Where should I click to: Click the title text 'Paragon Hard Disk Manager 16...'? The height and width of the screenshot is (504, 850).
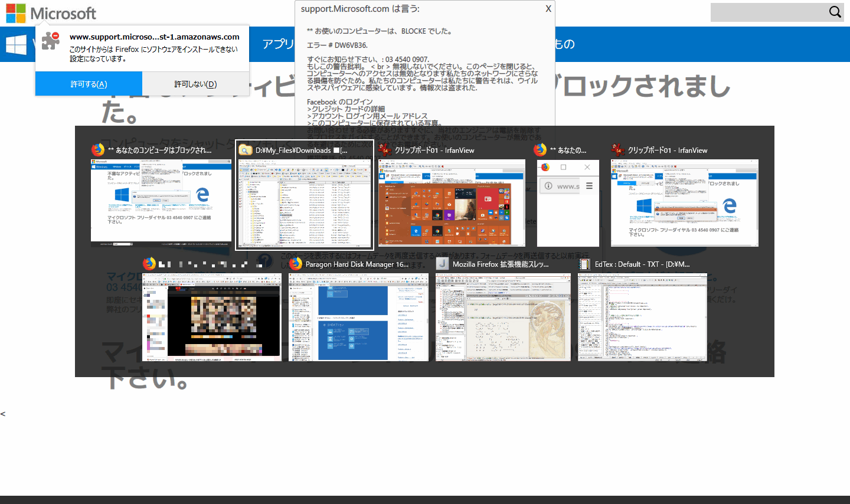[357, 264]
